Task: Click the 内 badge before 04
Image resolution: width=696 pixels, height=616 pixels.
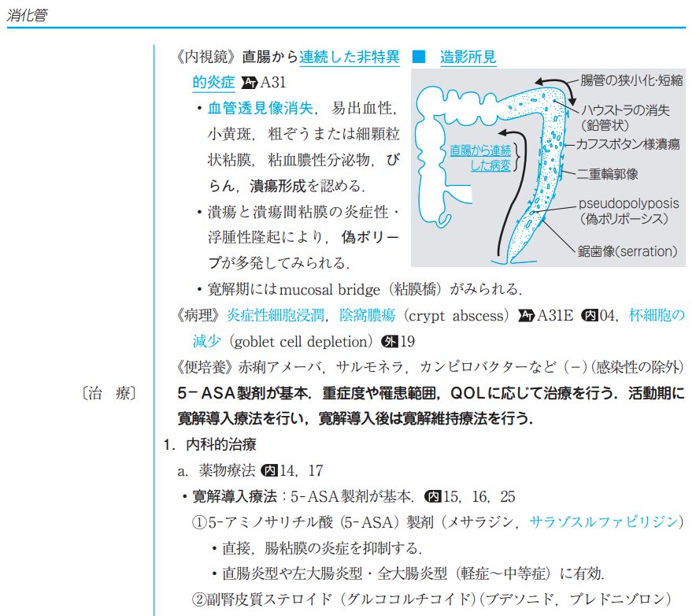Action: pos(588,316)
